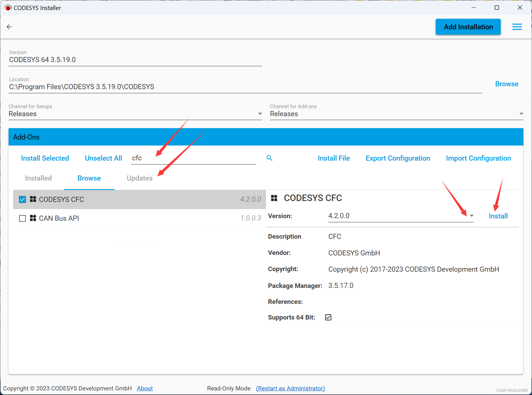Click the package icon beside CAN Bus API
This screenshot has width=532, height=395.
pos(33,218)
